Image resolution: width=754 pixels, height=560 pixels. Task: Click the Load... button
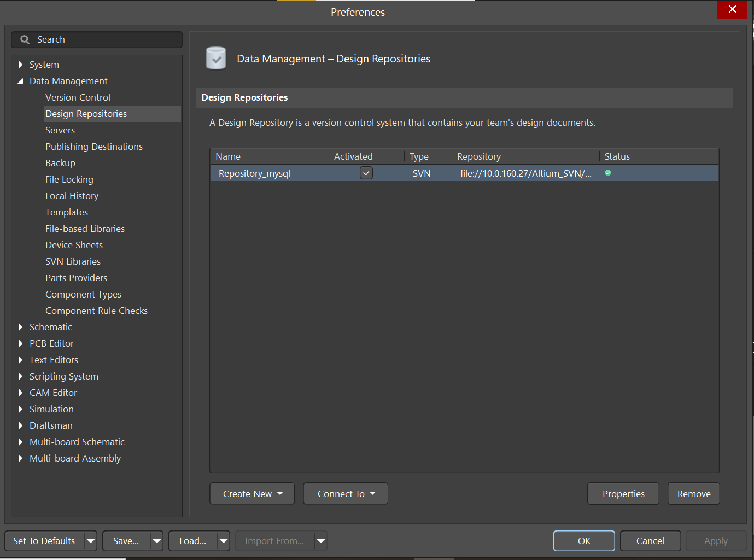point(193,541)
